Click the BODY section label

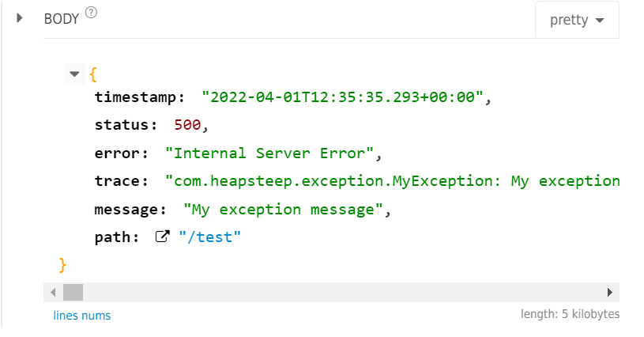click(61, 19)
